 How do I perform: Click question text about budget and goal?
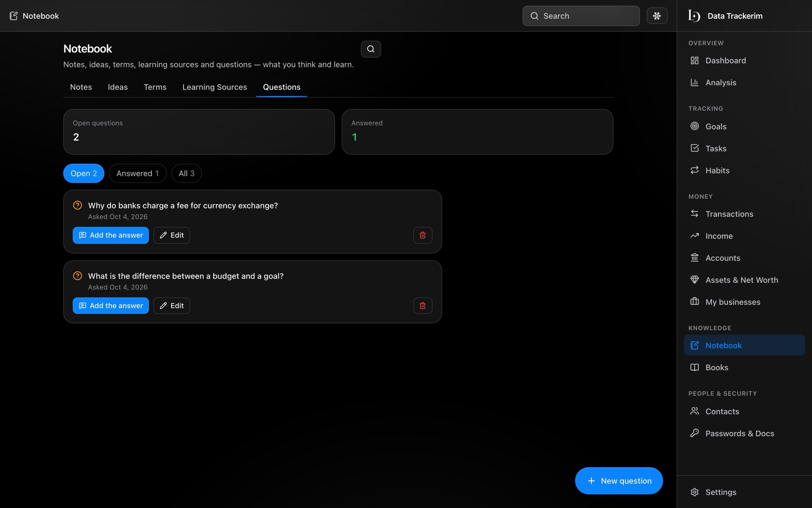(x=186, y=276)
